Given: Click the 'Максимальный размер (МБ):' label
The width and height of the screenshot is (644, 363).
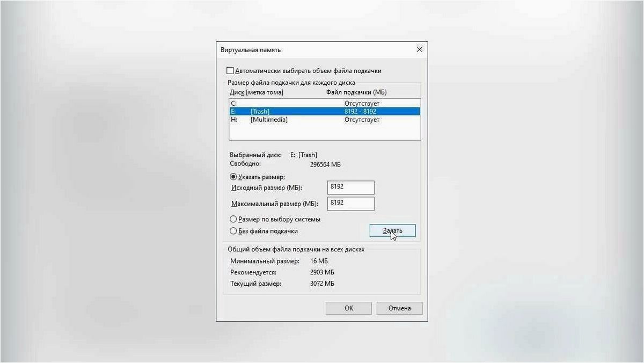Looking at the screenshot, I should pos(275,204).
